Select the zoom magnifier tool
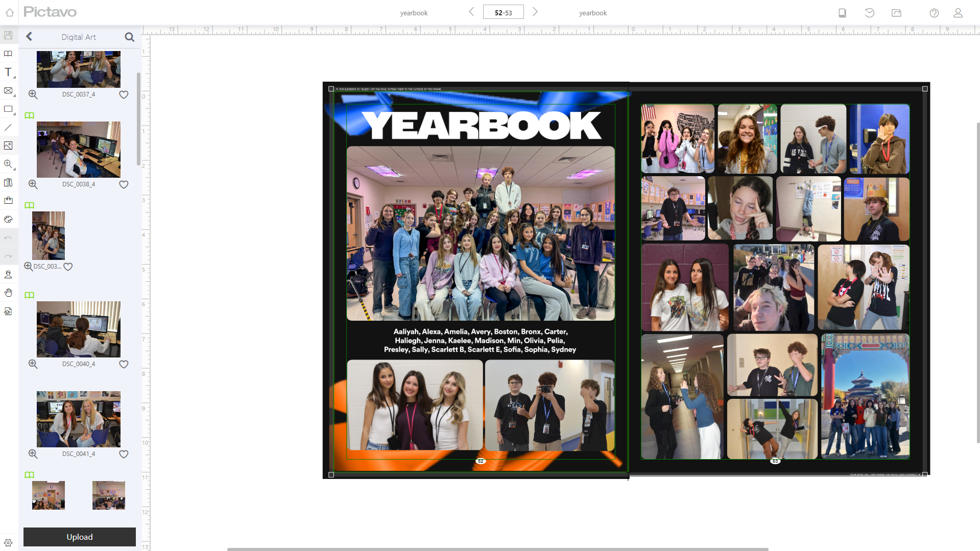 [8, 164]
